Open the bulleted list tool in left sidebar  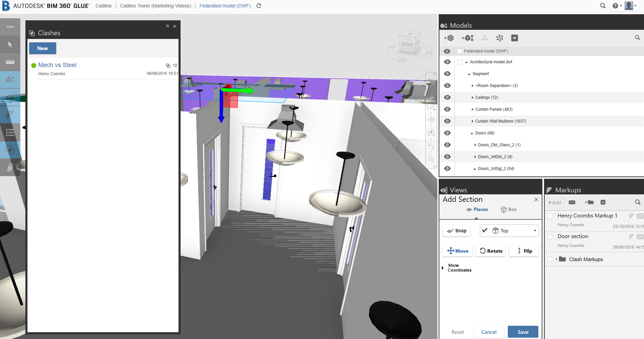[x=10, y=132]
